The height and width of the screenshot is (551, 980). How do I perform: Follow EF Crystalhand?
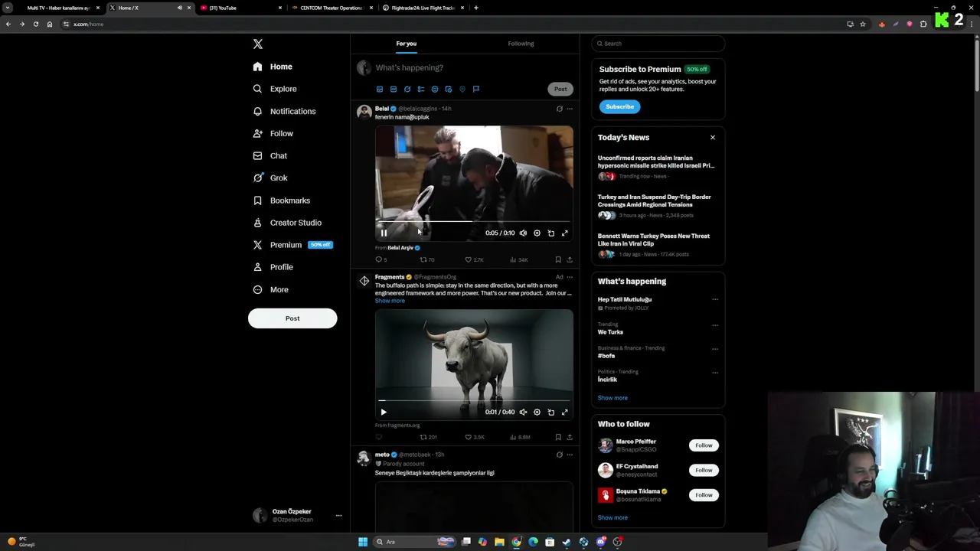[x=704, y=470]
